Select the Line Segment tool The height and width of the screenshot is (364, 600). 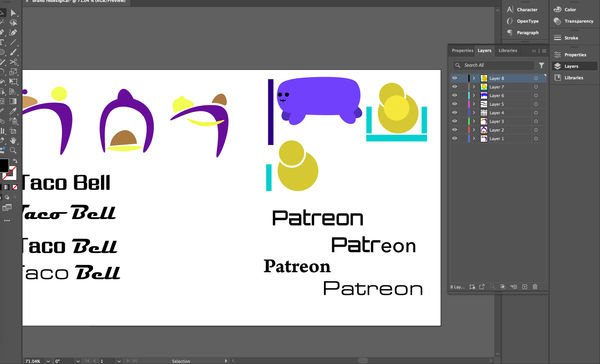[x=13, y=42]
